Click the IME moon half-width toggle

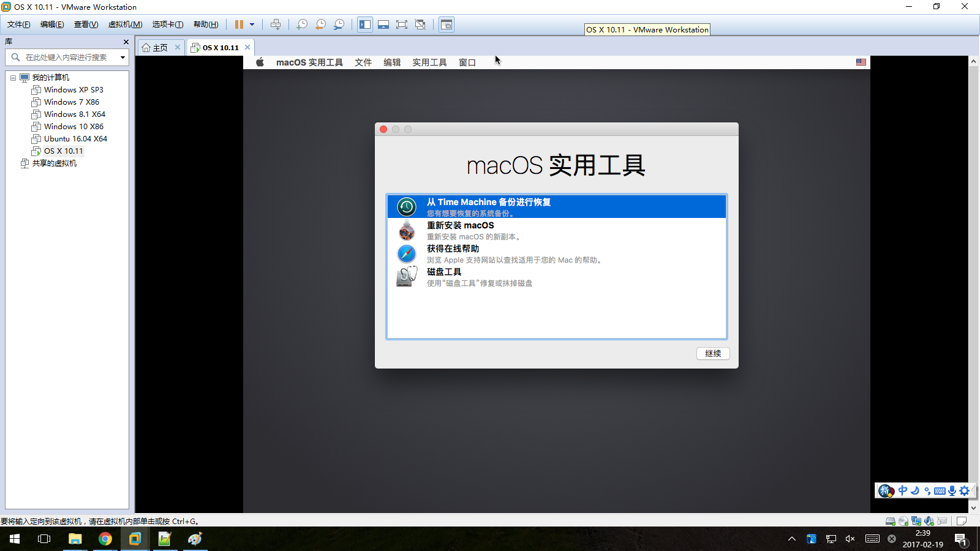(915, 490)
